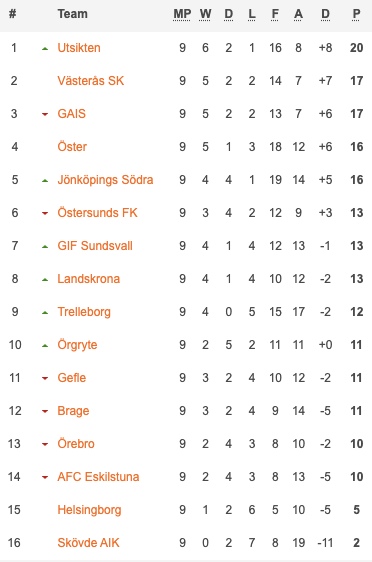Image resolution: width=372 pixels, height=562 pixels.
Task: Click the MP column header
Action: coord(182,14)
